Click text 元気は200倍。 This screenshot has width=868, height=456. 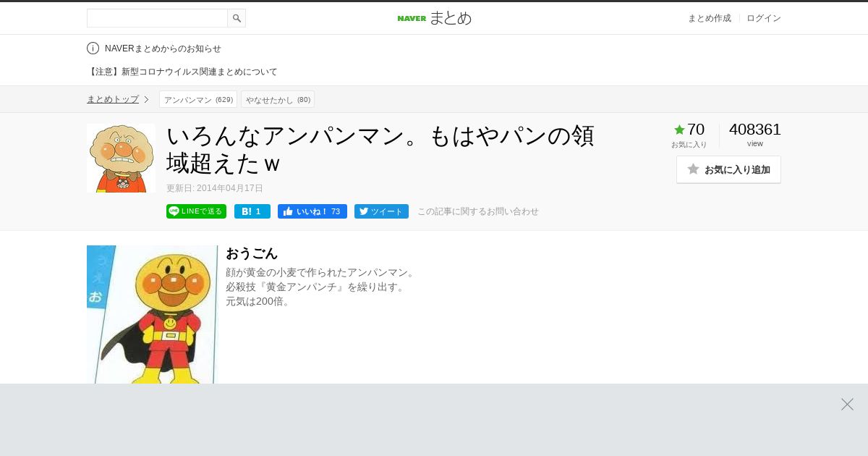tap(260, 301)
